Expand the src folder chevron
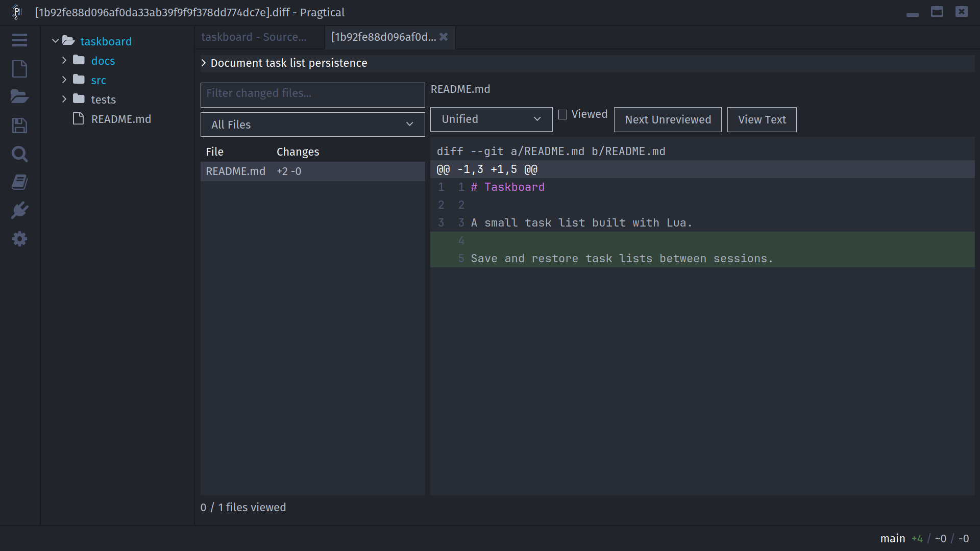Image resolution: width=980 pixels, height=551 pixels. point(64,80)
